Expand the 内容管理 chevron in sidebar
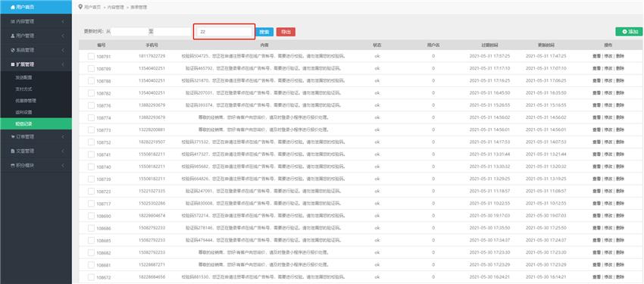The width and height of the screenshot is (644, 284). click(x=63, y=21)
